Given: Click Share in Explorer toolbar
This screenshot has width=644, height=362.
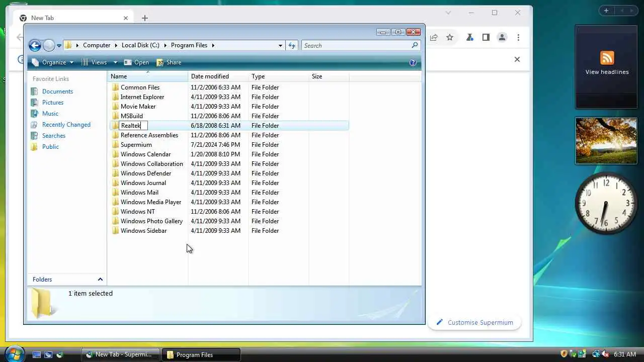Looking at the screenshot, I should [x=169, y=62].
